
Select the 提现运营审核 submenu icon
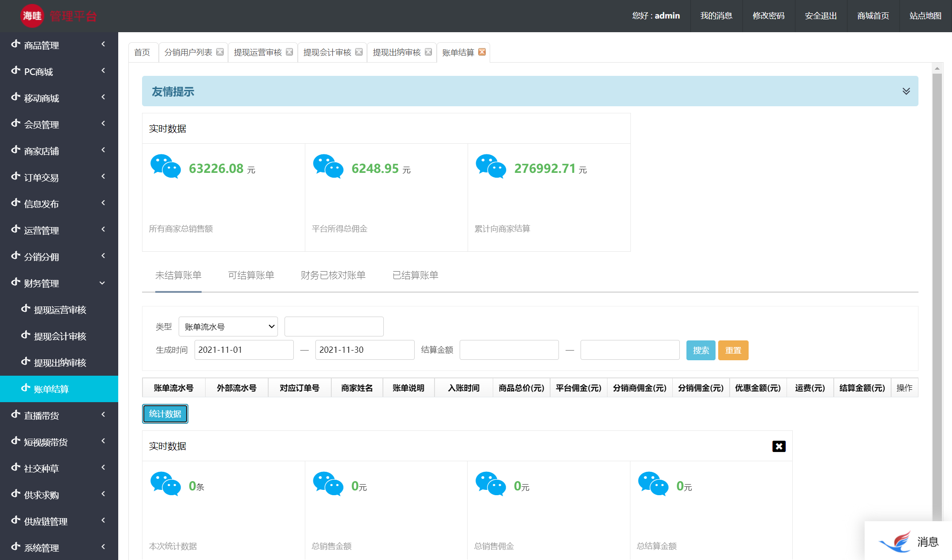[x=26, y=309]
